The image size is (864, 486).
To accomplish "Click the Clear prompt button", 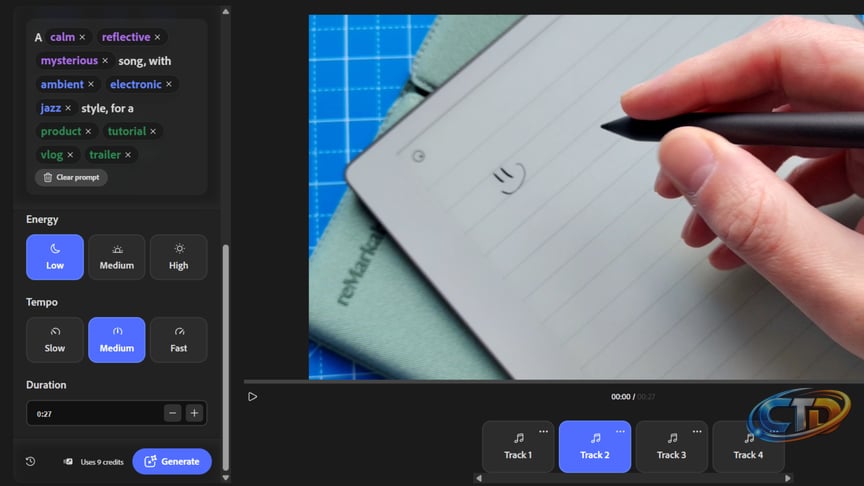I will coord(71,177).
